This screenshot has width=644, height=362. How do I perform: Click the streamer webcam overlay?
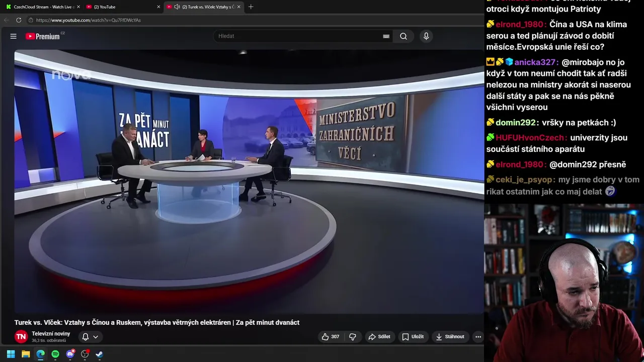coord(564,283)
